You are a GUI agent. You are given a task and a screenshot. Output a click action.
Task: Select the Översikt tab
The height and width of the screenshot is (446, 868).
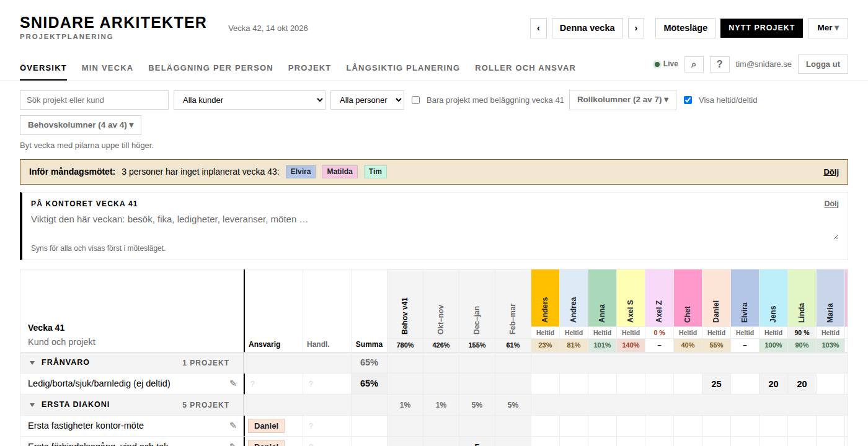point(43,68)
